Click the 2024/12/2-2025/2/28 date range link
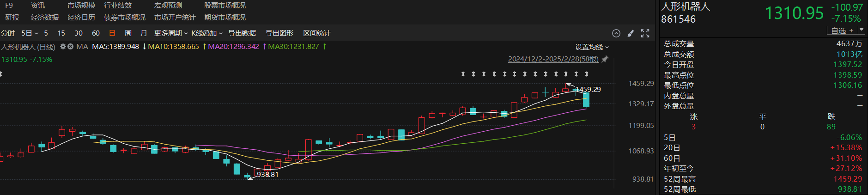The width and height of the screenshot is (868, 195). click(x=553, y=59)
